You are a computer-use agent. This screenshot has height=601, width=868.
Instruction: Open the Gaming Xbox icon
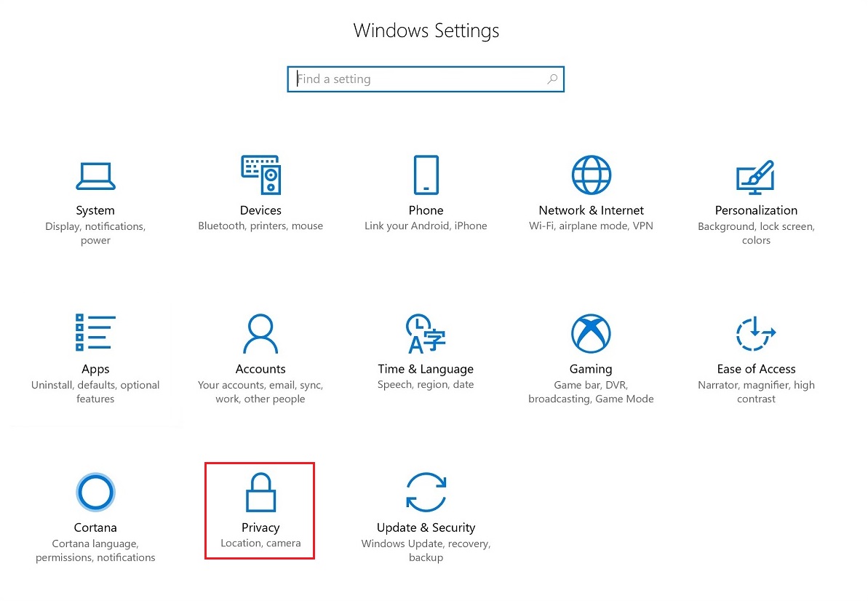tap(591, 333)
